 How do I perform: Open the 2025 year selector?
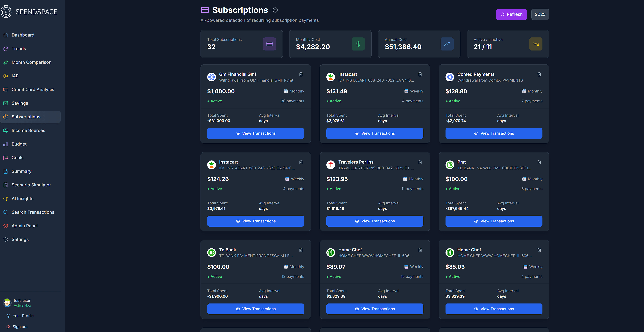(x=540, y=14)
